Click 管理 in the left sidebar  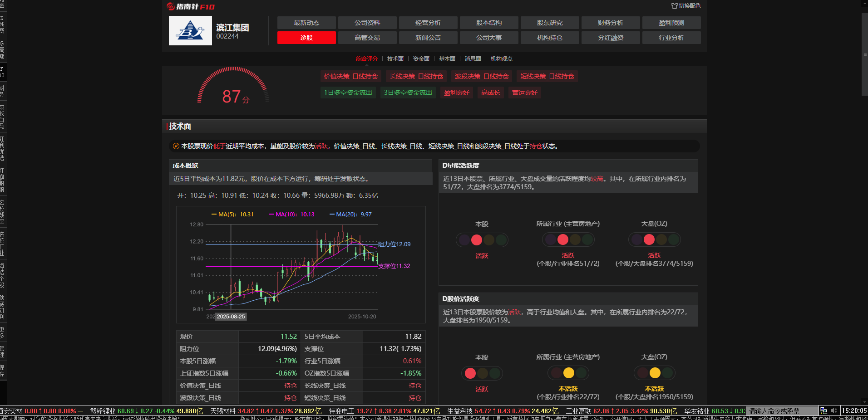(x=2, y=352)
